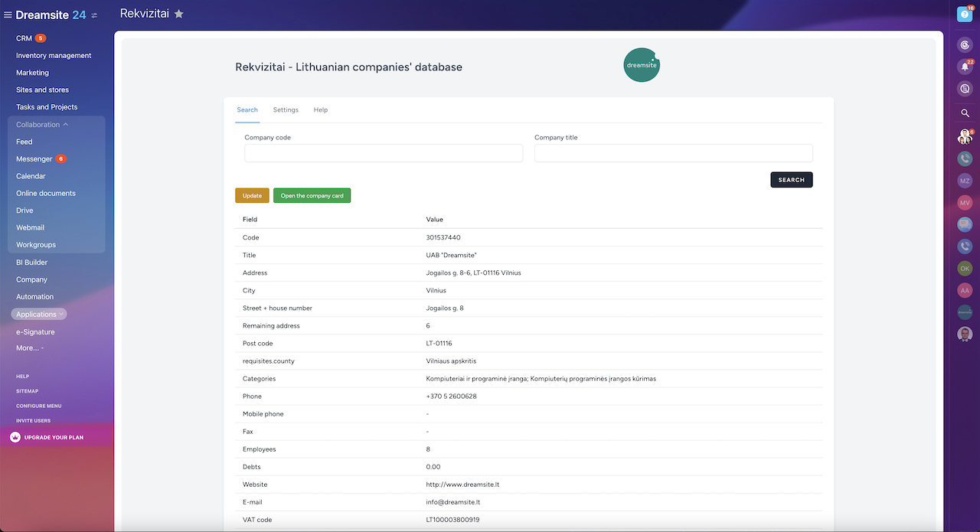Open Messenger in the left menu
Viewport: 980px width, 532px height.
[34, 159]
